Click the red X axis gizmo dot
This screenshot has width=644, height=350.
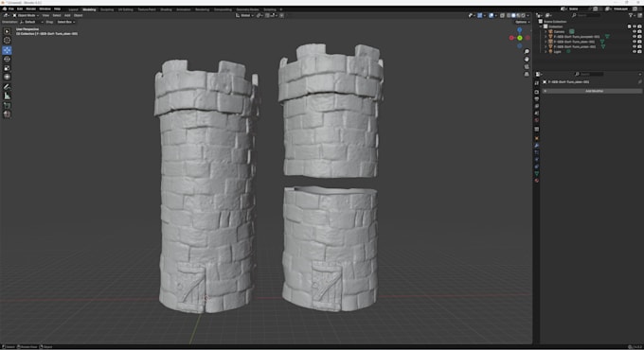[511, 38]
